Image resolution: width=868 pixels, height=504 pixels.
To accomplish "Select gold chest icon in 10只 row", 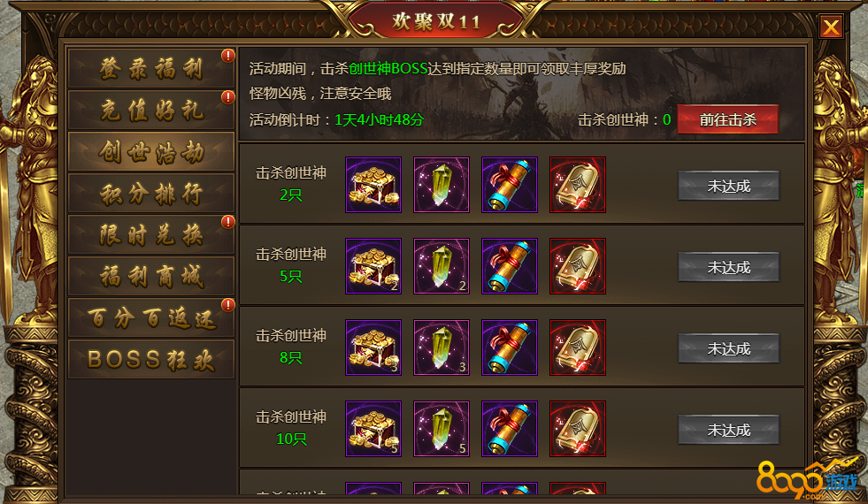I will click(373, 429).
